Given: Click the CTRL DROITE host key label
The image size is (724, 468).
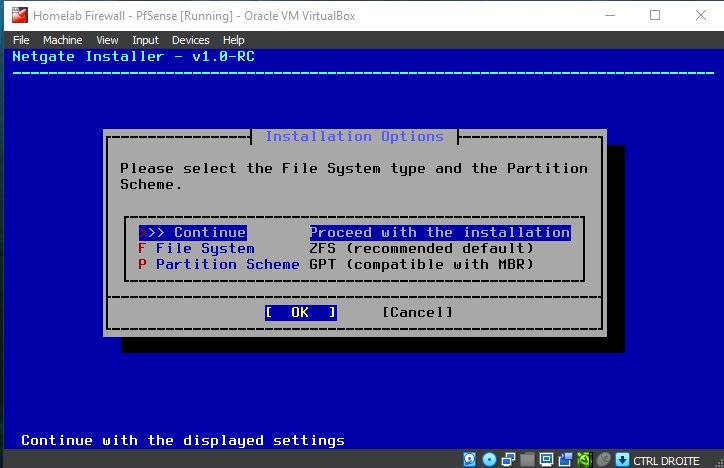Looking at the screenshot, I should [666, 461].
